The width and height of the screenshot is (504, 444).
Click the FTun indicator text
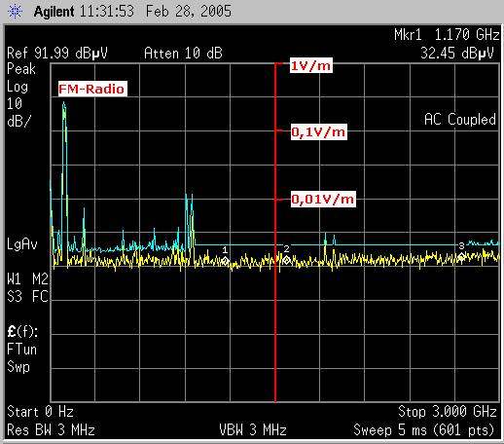coord(21,350)
